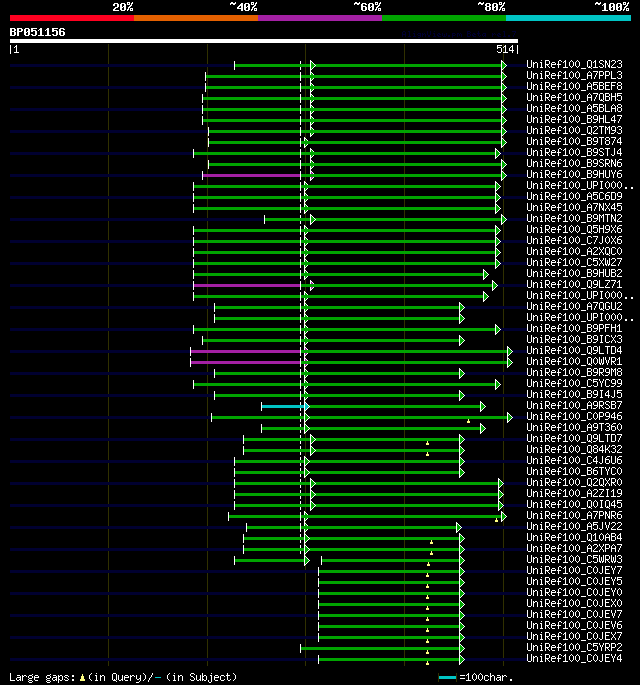The image size is (640, 685).
Task: Open the UniRef100_B9T874 hit
Action: (x=574, y=141)
